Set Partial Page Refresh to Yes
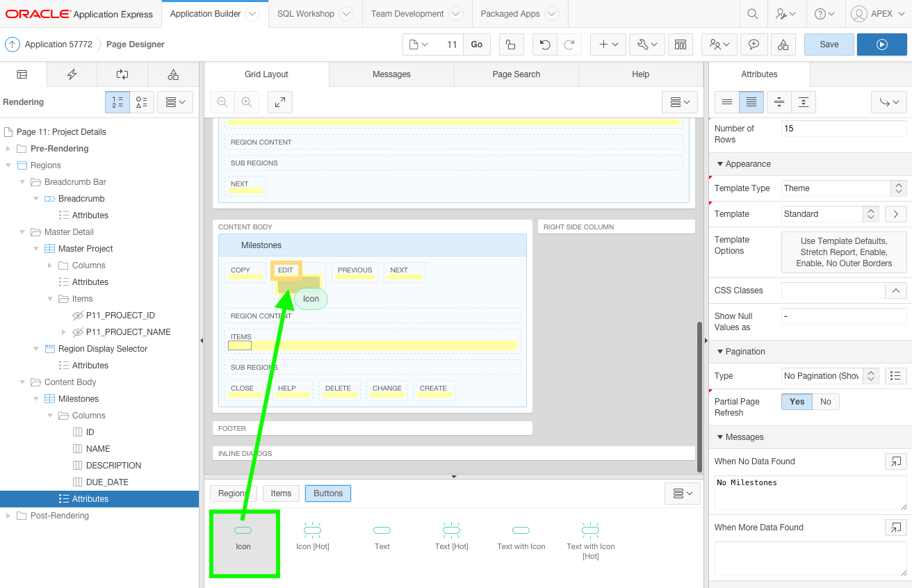This screenshot has width=912, height=588. click(x=797, y=402)
